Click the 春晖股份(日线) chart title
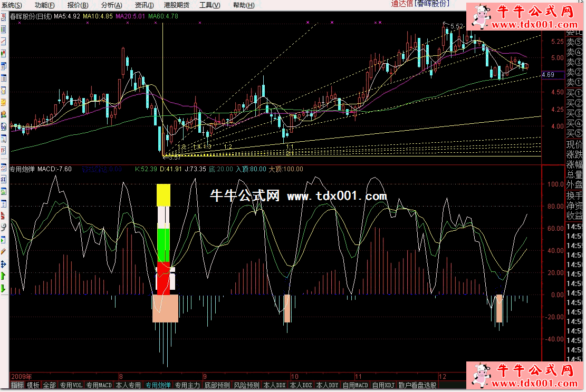The width and height of the screenshot is (586, 392). 31,16
